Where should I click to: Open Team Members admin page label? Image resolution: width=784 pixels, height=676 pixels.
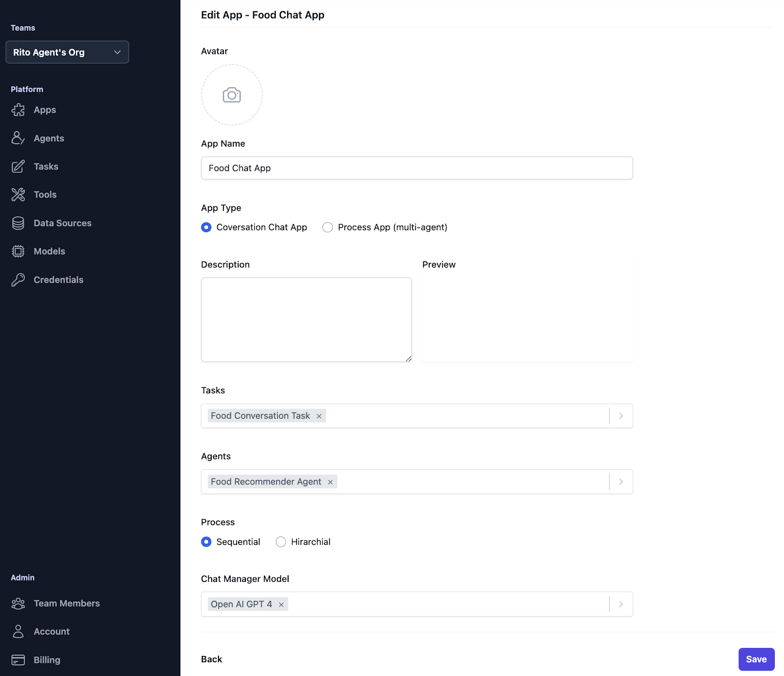[67, 604]
